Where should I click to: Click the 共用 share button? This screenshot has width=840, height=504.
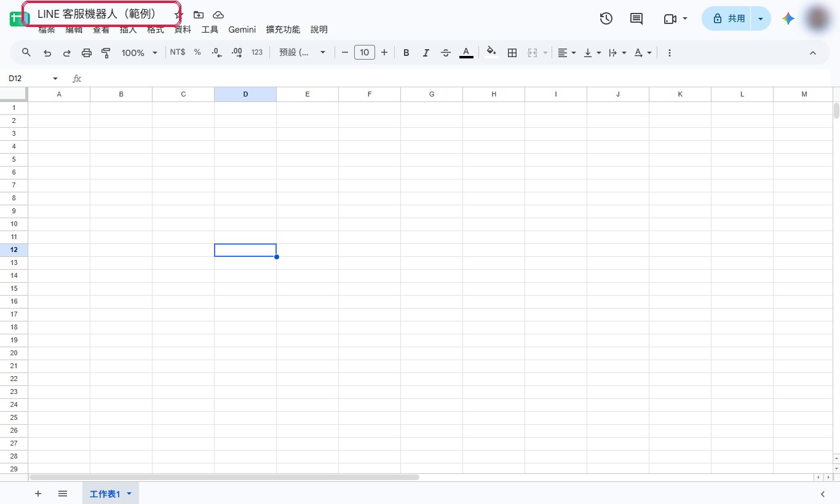point(729,18)
